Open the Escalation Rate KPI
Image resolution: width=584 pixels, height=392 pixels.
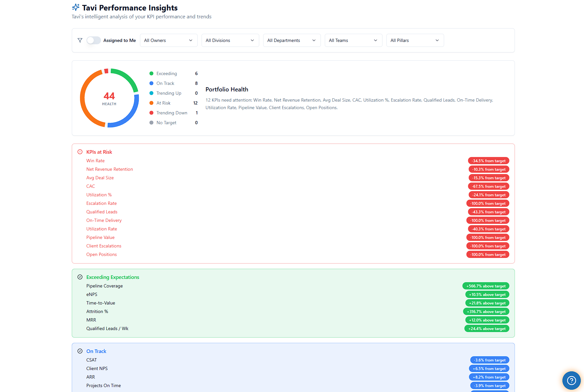101,203
